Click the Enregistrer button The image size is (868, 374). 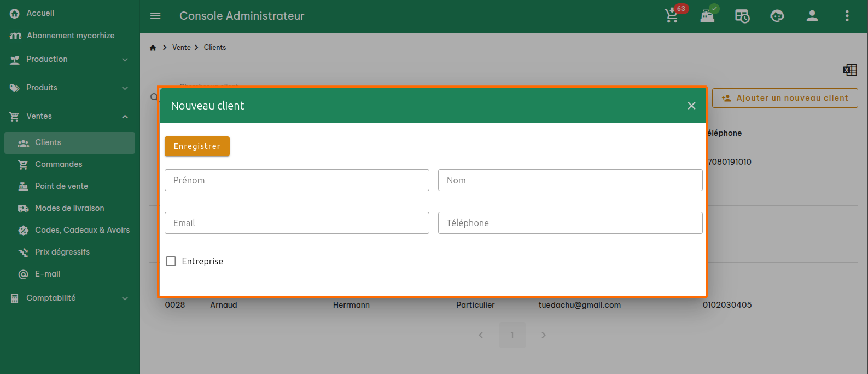197,146
